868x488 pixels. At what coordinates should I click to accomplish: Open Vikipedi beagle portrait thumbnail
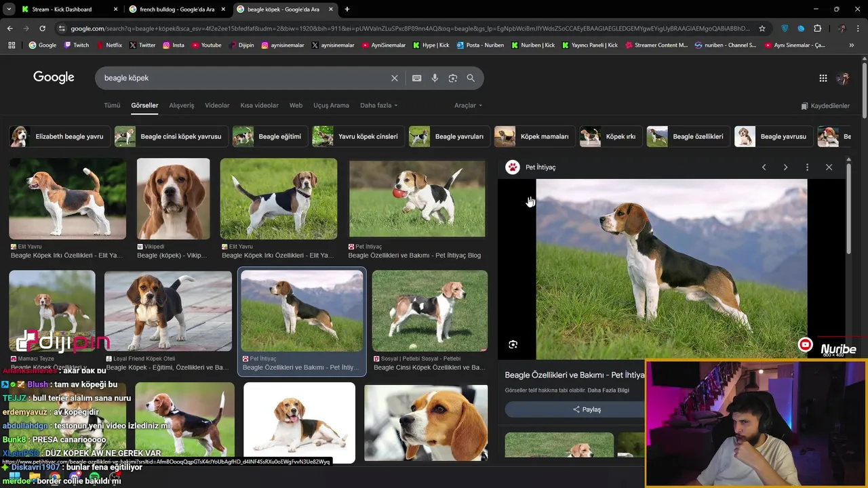point(173,199)
